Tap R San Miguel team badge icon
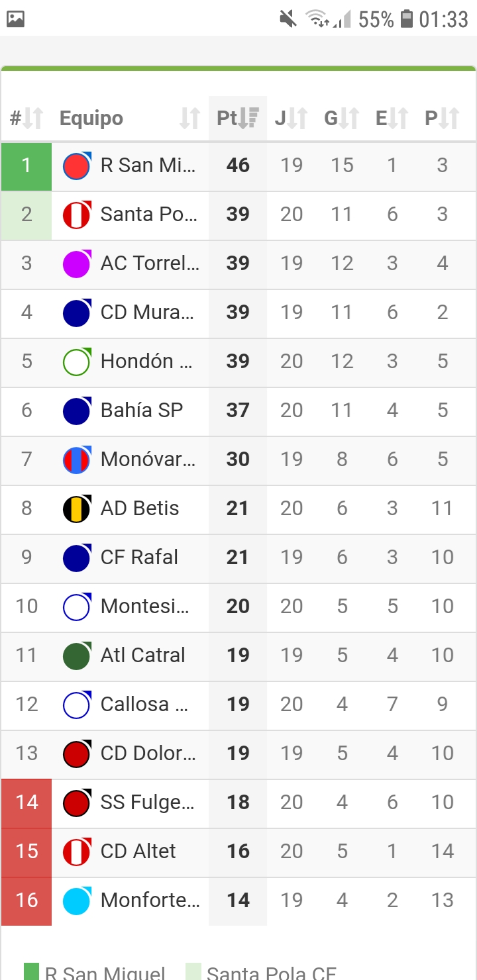The width and height of the screenshot is (477, 980). point(77,166)
